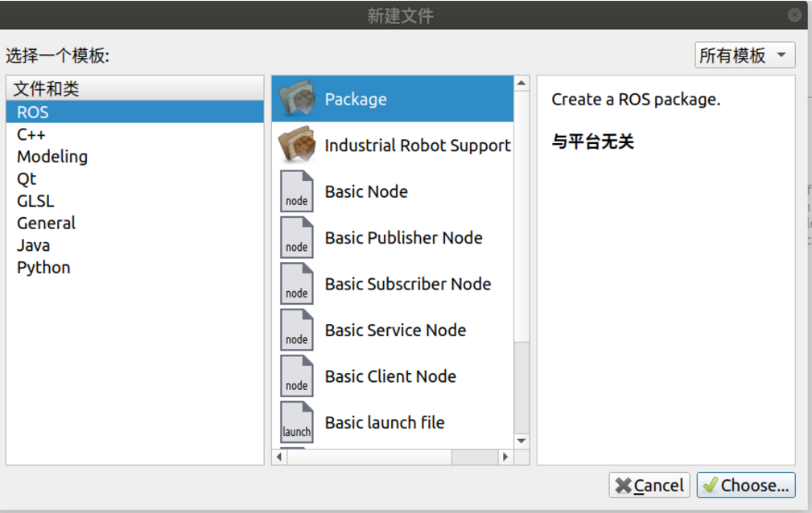
Task: Choose the Package template label
Action: [356, 99]
